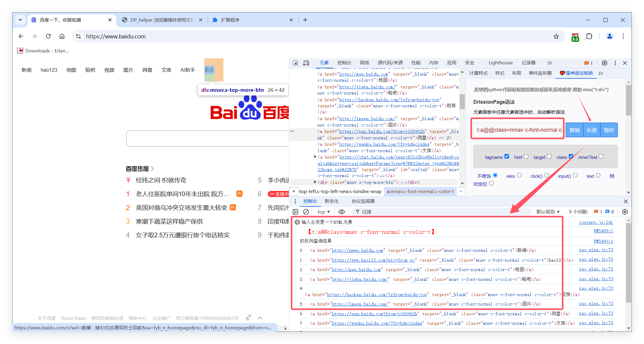The height and width of the screenshot is (344, 644).
Task: Open the hao123 nav link
Action: [x=49, y=70]
